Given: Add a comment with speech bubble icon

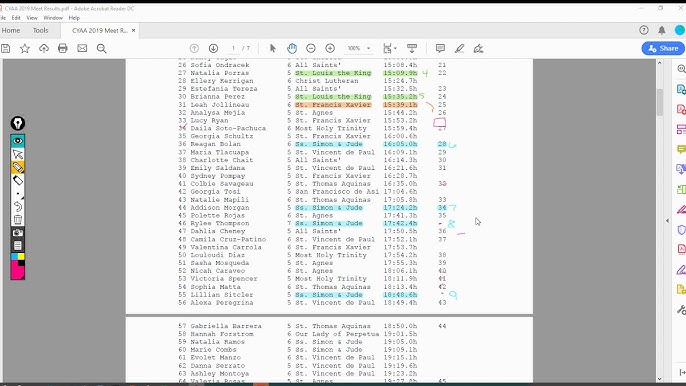Looking at the screenshot, I should 440,49.
